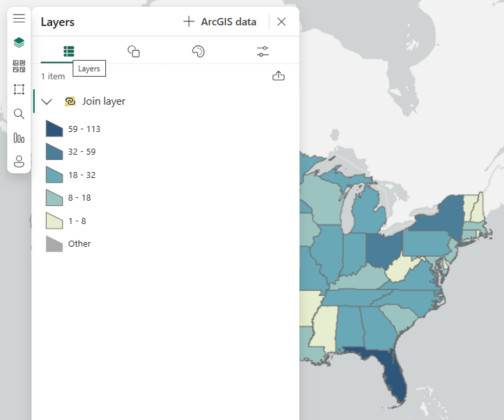Click the Layers stack icon in sidebar
504x420 pixels.
point(19,43)
